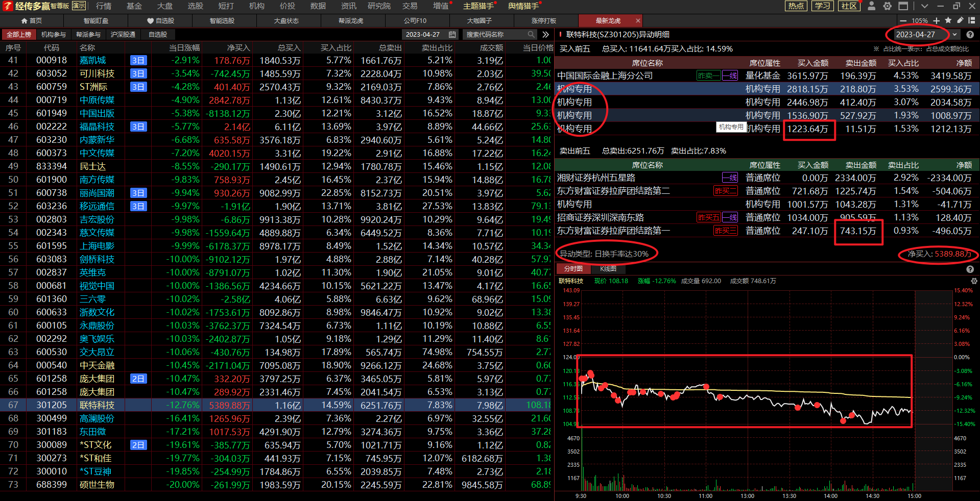980x501 pixels.
Task: Select the 联特科技 row in stock list
Action: click(x=276, y=405)
